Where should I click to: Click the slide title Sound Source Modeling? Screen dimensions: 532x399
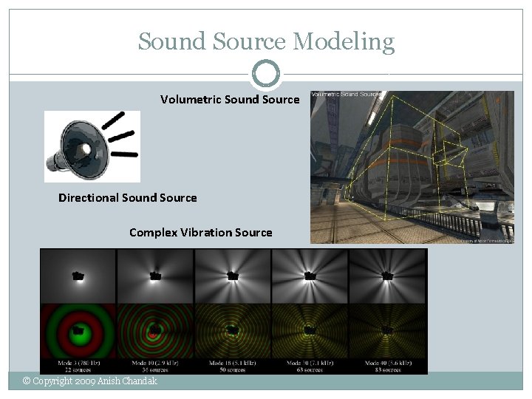266,41
